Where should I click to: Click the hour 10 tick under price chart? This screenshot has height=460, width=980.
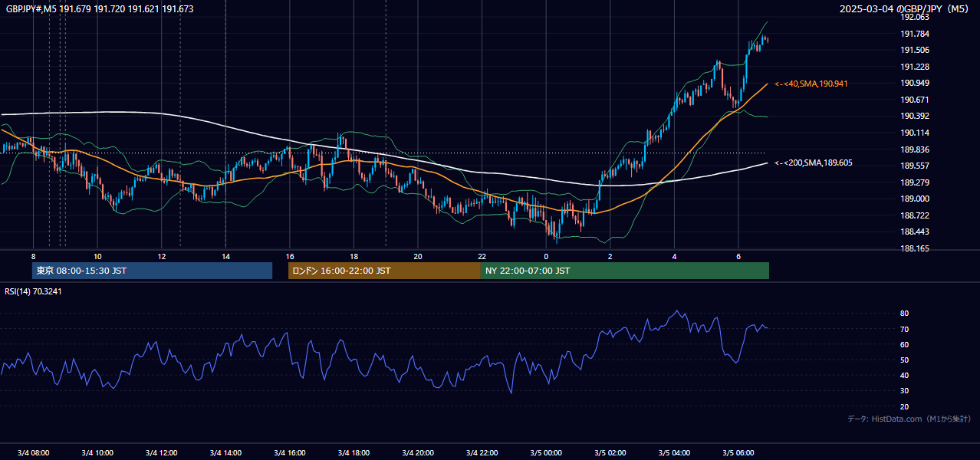[x=97, y=256]
